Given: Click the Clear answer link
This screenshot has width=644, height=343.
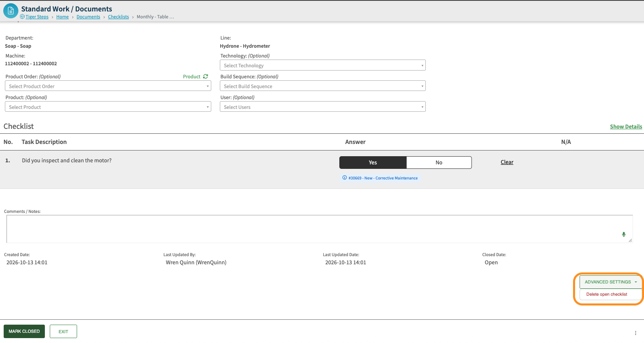Looking at the screenshot, I should 507,162.
